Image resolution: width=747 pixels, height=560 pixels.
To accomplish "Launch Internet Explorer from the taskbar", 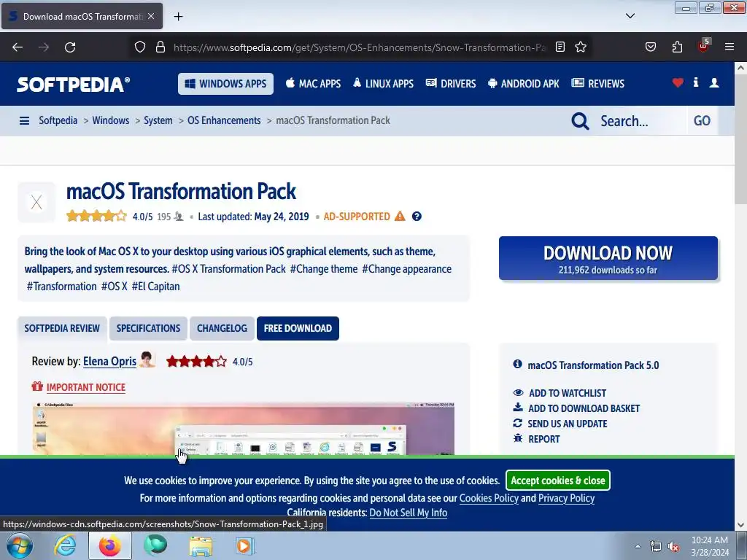I will point(65,545).
